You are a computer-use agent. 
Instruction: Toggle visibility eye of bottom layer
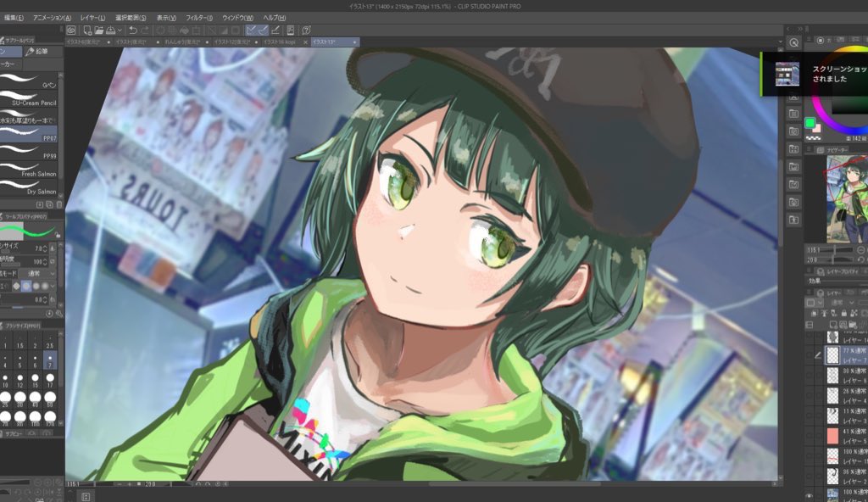(x=809, y=495)
